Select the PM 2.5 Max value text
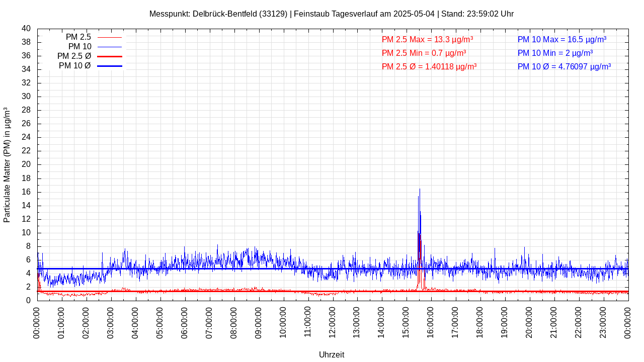The width and height of the screenshot is (644, 362). (427, 40)
